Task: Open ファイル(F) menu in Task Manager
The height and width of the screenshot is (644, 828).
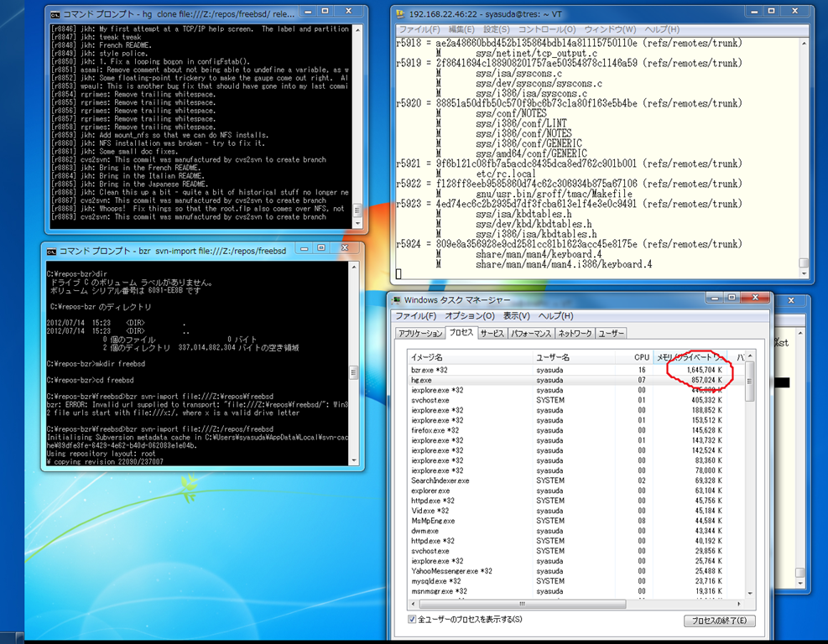Action: coord(416,315)
